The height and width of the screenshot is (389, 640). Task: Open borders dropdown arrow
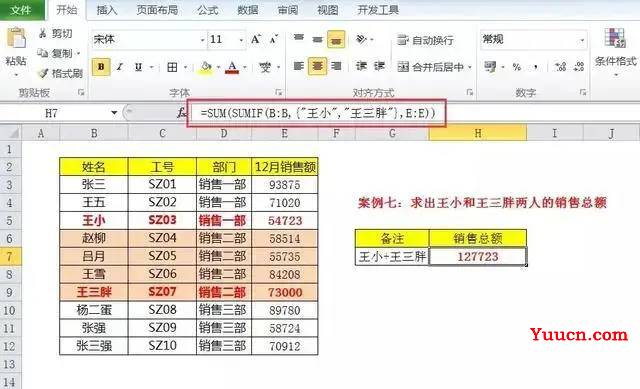[185, 67]
